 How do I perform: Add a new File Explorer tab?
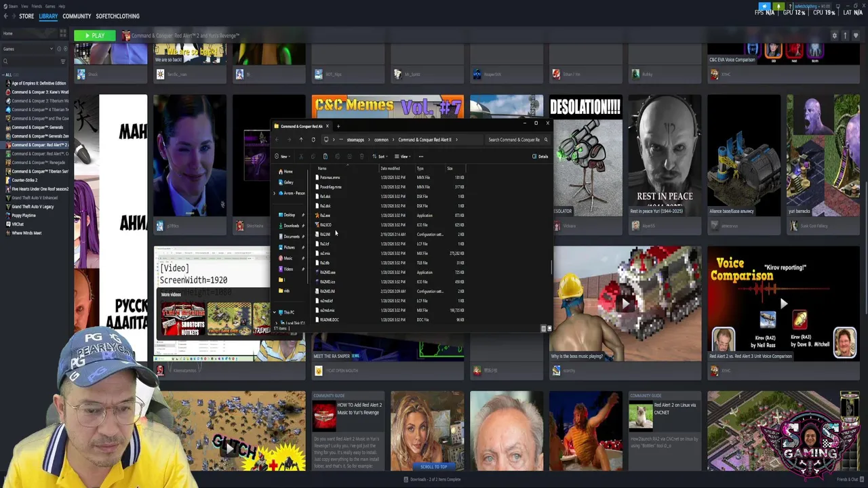(x=338, y=126)
